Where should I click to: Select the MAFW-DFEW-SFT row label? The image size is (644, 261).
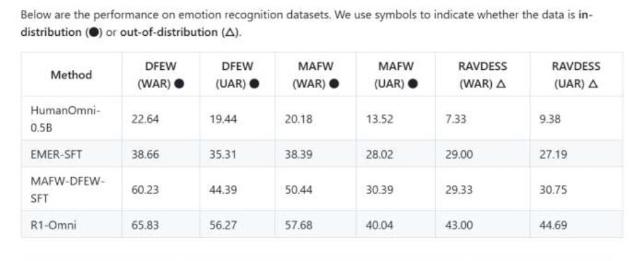67,189
